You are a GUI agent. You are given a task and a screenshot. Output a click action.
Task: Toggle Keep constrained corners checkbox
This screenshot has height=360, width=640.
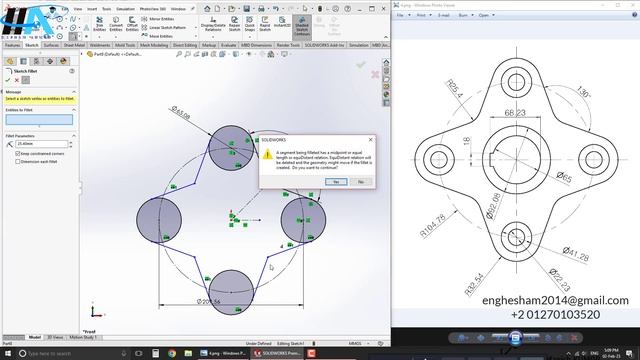point(18,153)
